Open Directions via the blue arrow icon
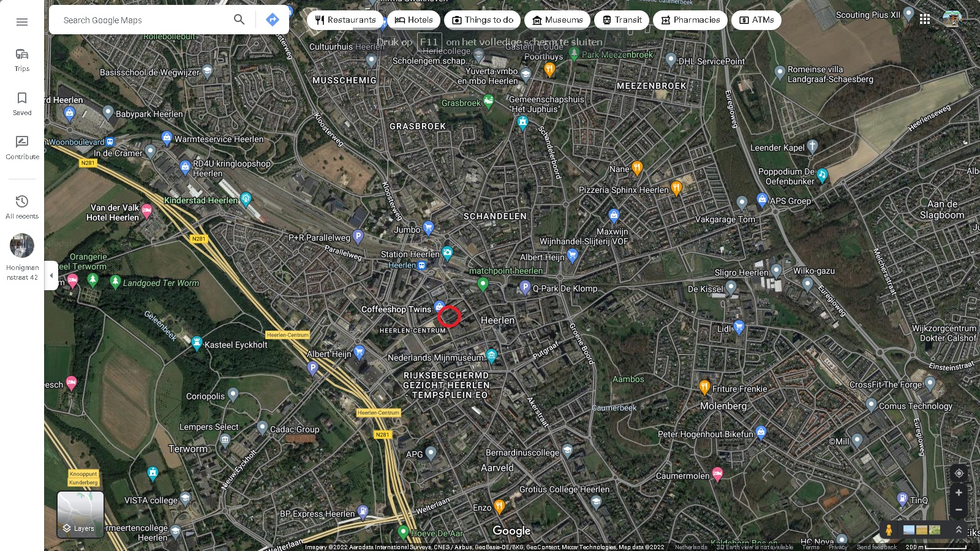 [273, 20]
